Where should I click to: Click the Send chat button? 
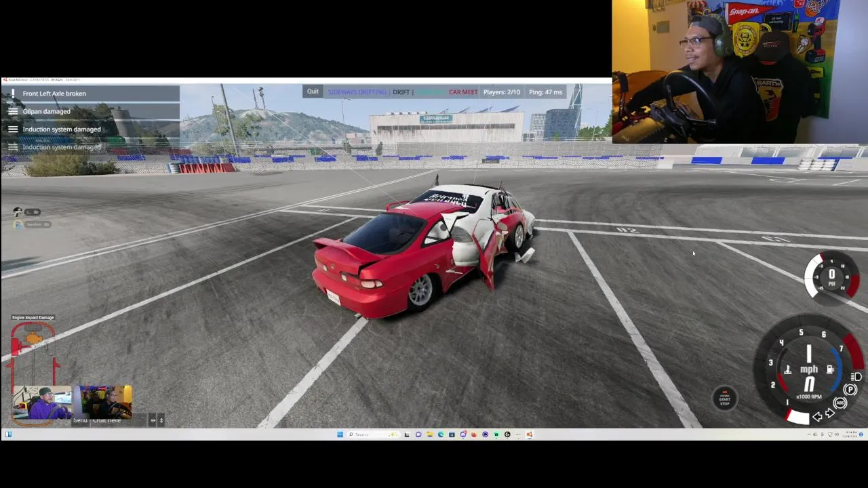coord(80,420)
